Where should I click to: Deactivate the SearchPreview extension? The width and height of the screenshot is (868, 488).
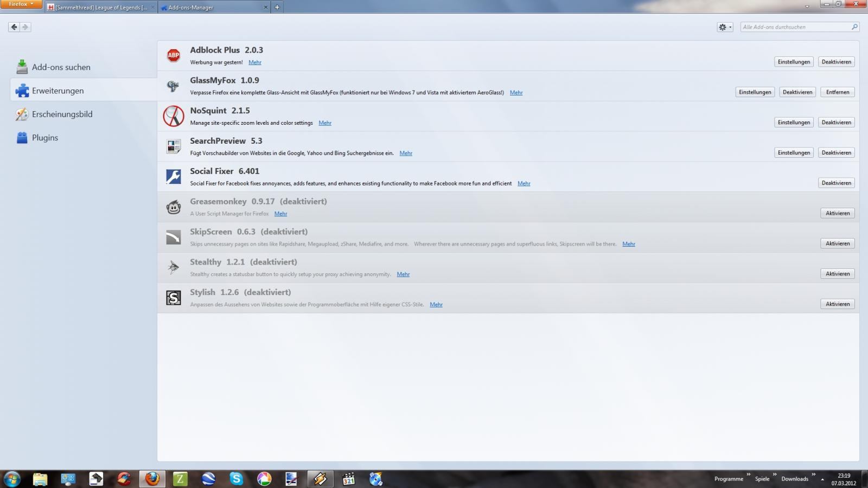point(836,153)
